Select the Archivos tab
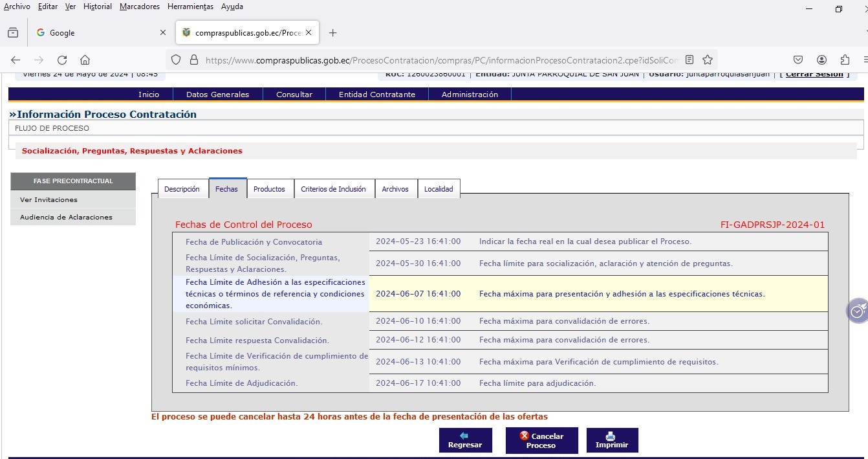 point(395,189)
